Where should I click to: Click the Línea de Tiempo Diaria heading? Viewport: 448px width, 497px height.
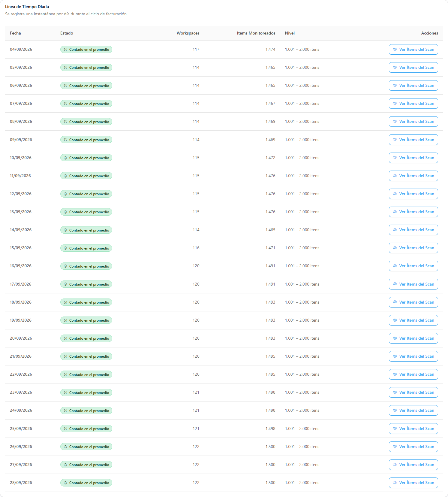click(x=27, y=7)
